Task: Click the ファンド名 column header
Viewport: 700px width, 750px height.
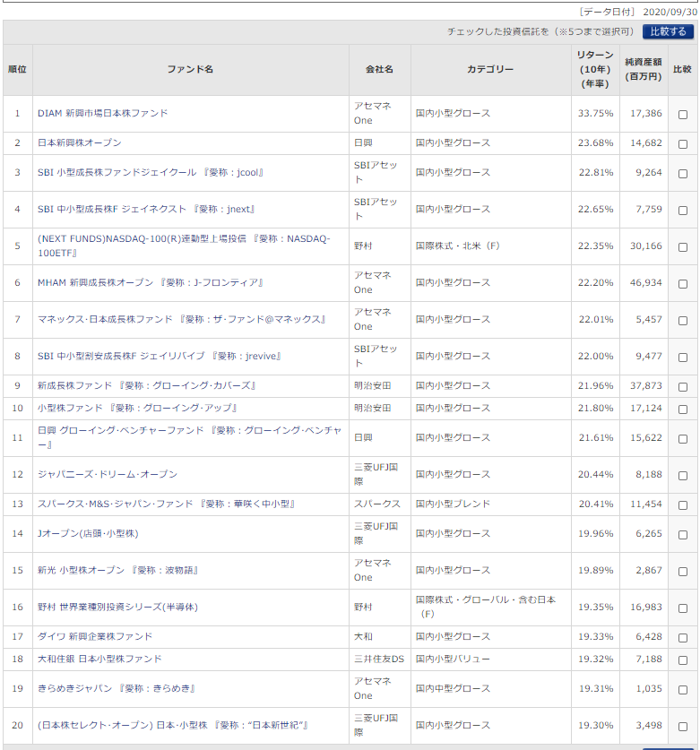Action: 190,70
